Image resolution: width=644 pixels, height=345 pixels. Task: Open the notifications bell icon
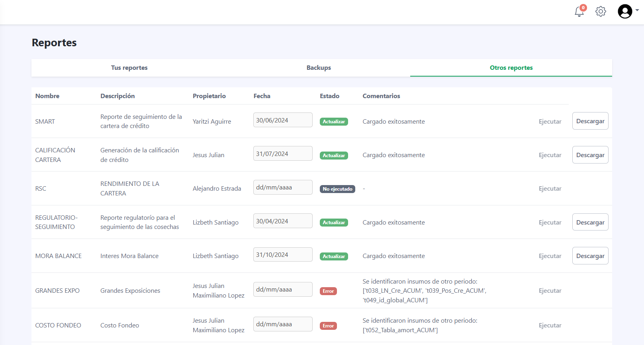coord(579,12)
